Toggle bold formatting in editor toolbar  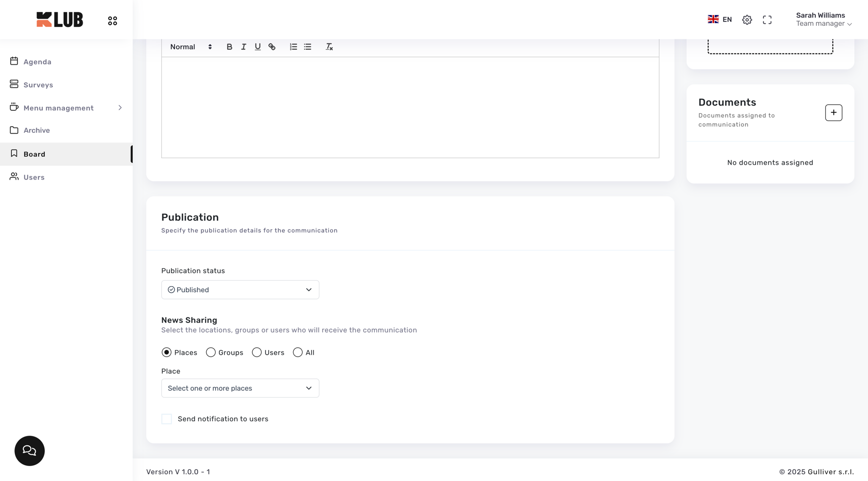pyautogui.click(x=229, y=47)
